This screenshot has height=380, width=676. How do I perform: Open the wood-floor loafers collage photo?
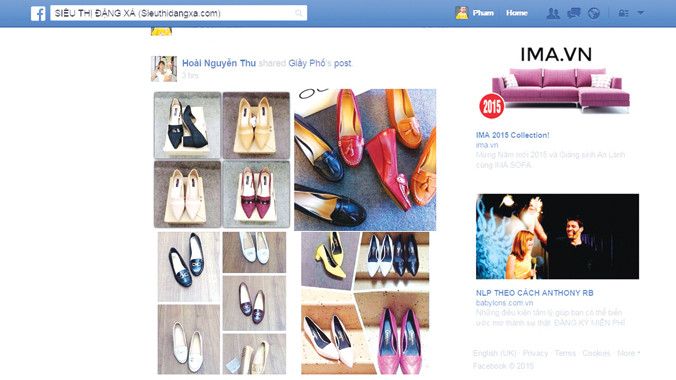coord(222,303)
